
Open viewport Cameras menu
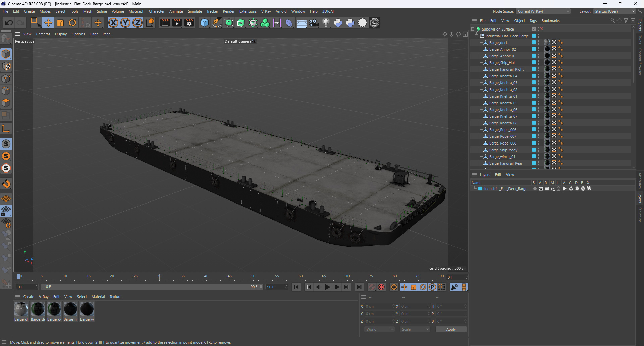(x=43, y=34)
